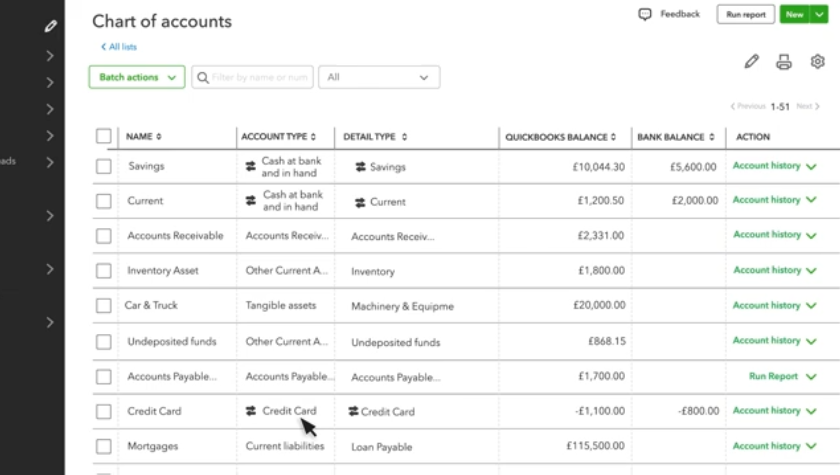840x475 pixels.
Task: Click the filter by name input field
Action: point(260,77)
